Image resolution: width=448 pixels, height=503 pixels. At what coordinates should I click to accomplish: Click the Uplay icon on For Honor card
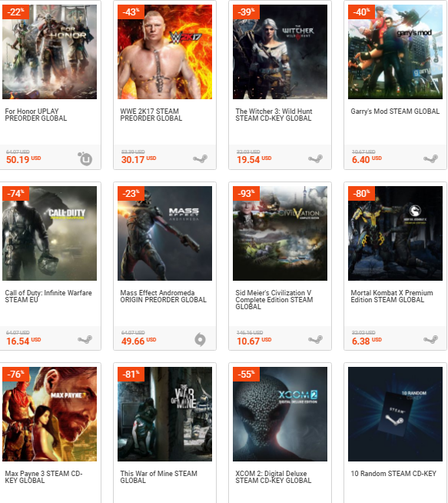click(x=85, y=158)
